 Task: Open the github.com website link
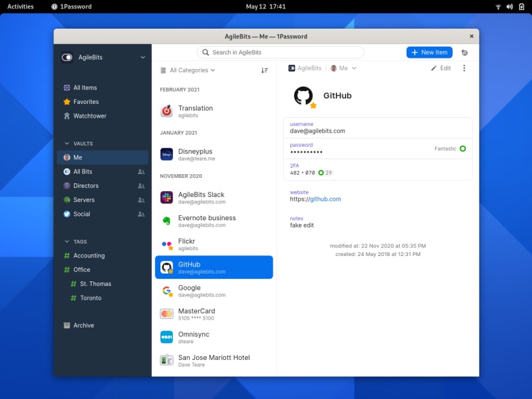(325, 199)
